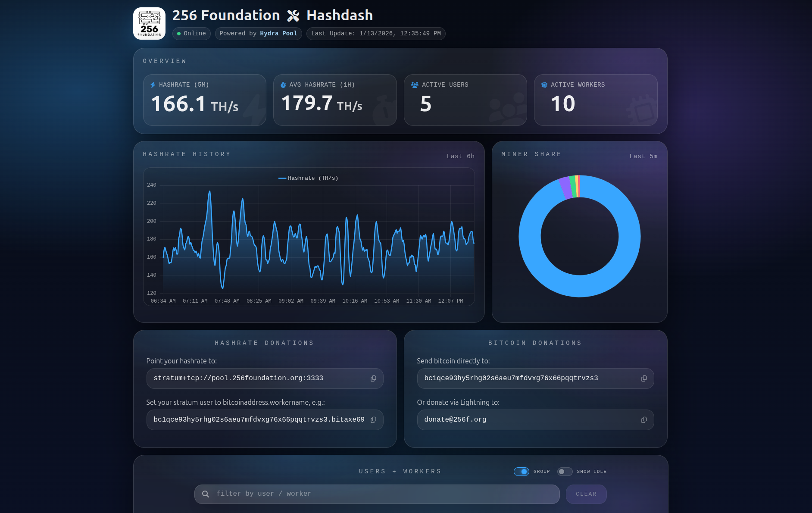Image resolution: width=812 pixels, height=513 pixels.
Task: Copy the stratum pool URL
Action: point(373,378)
